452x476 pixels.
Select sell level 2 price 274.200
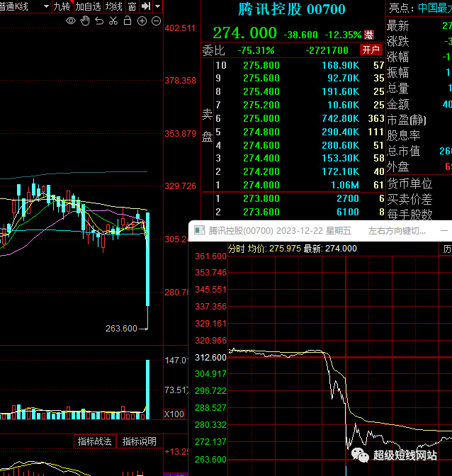click(261, 171)
